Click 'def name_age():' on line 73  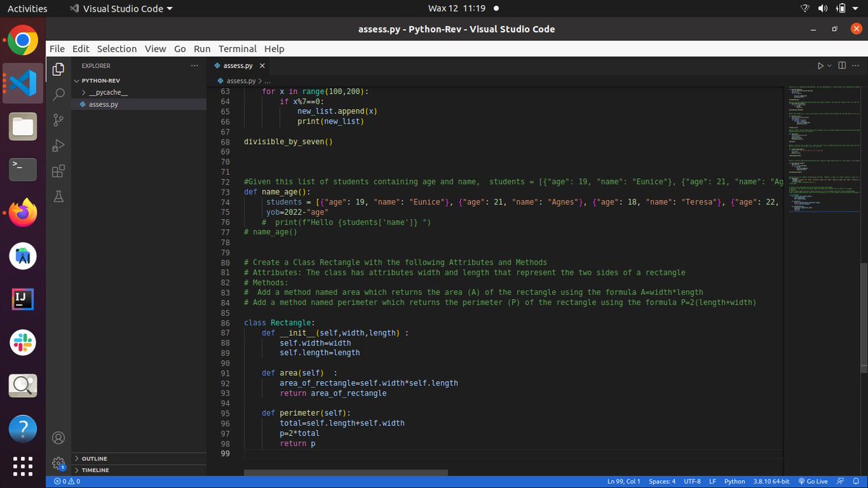click(x=277, y=192)
